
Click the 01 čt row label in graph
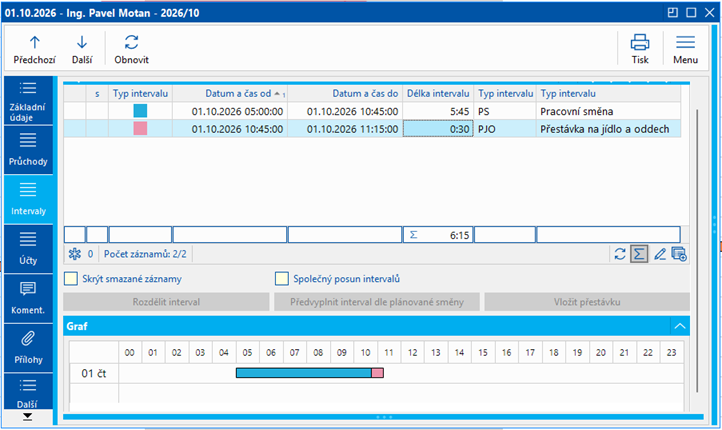click(94, 373)
